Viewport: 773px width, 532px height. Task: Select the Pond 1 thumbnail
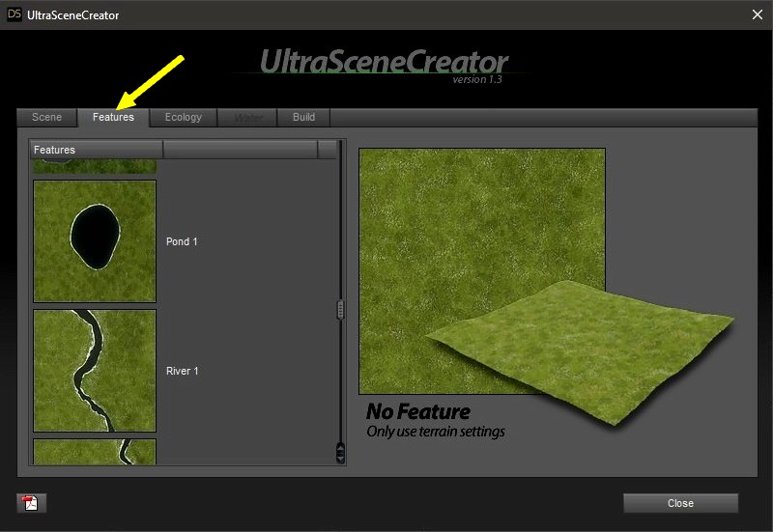(95, 240)
